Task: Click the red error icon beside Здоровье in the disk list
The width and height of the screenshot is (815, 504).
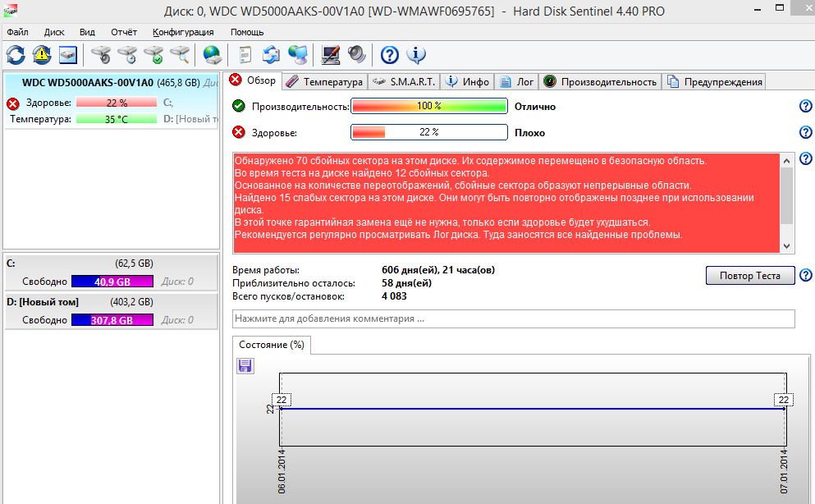Action: (x=13, y=103)
